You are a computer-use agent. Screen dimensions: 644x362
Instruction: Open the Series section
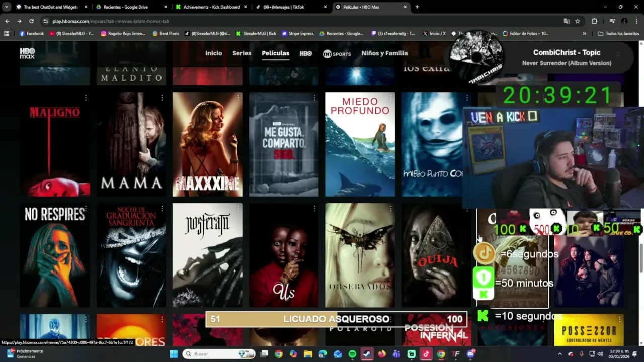tap(242, 53)
